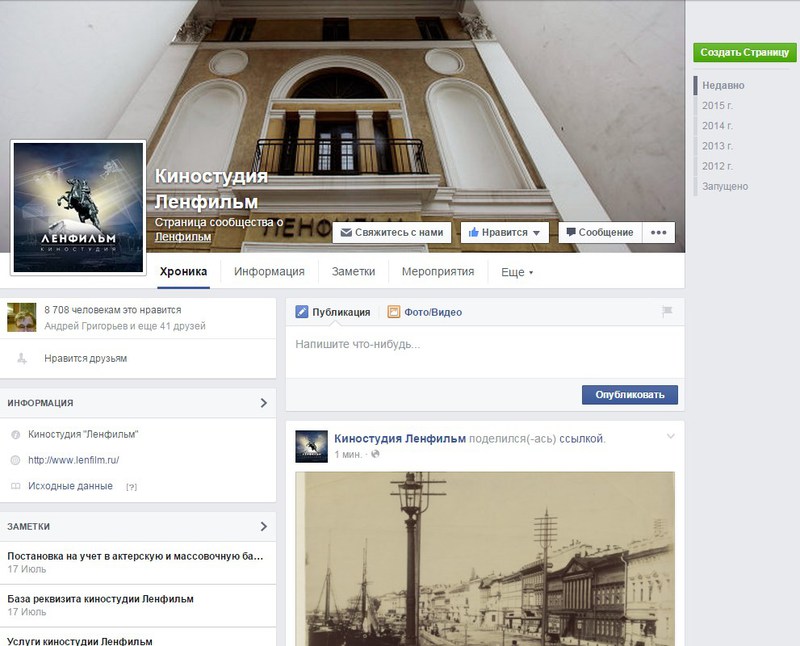The image size is (800, 646).
Task: Open note Услуги киностудии Ленфильм
Action: [x=80, y=641]
